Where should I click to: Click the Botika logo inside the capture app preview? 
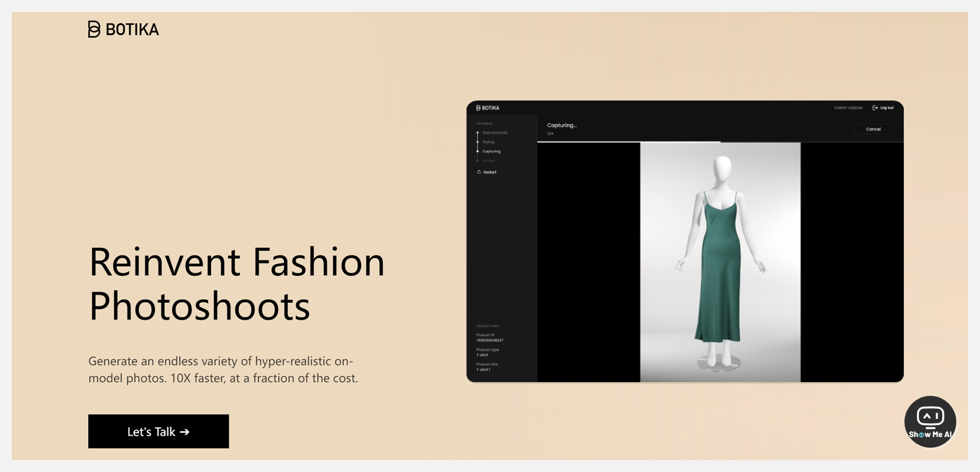click(x=488, y=108)
